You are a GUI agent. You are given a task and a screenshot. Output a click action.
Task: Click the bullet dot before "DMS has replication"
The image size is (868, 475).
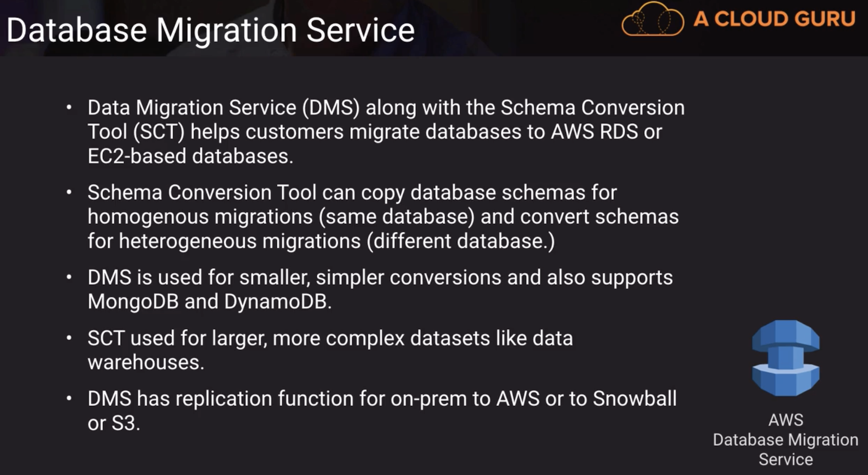[69, 399]
